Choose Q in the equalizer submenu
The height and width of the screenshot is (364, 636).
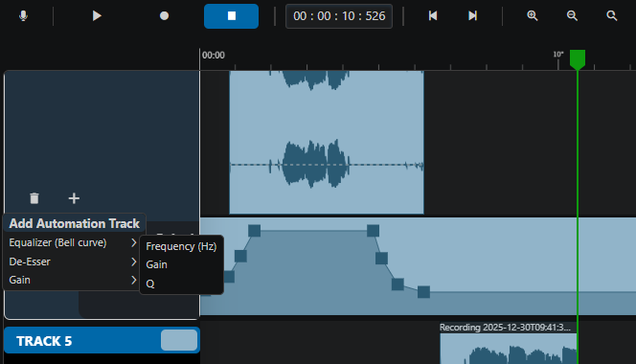pos(150,284)
